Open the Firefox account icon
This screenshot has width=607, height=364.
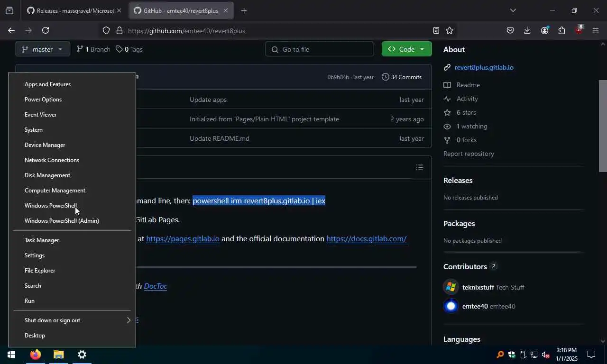tap(544, 30)
